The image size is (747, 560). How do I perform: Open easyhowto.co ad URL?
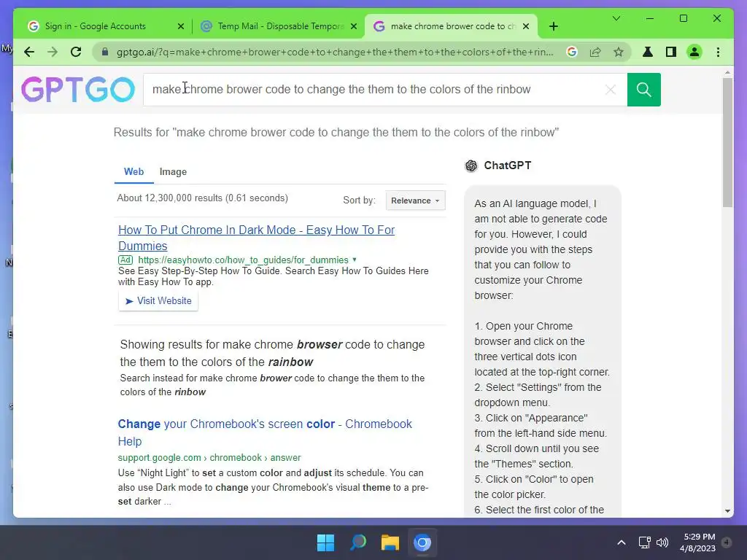pyautogui.click(x=243, y=260)
